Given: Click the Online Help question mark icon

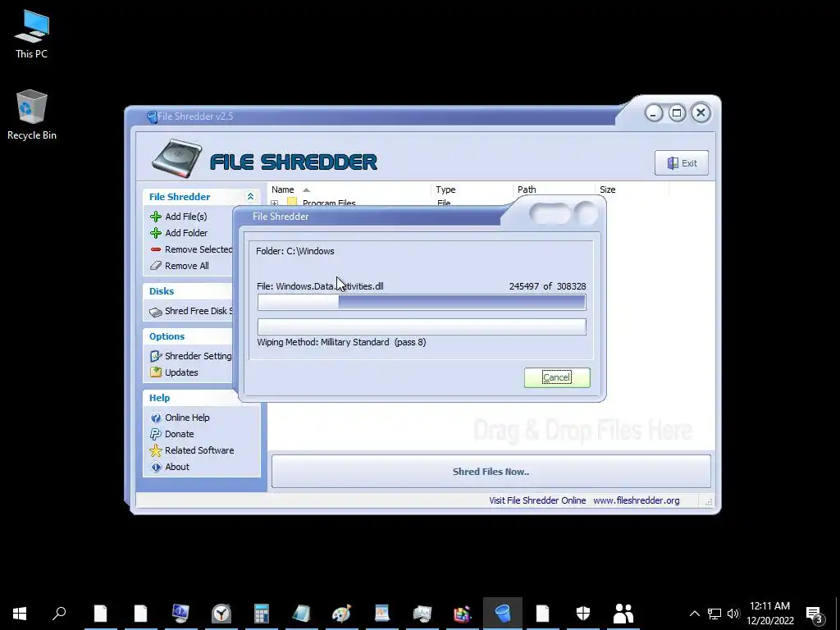Looking at the screenshot, I should (x=156, y=418).
